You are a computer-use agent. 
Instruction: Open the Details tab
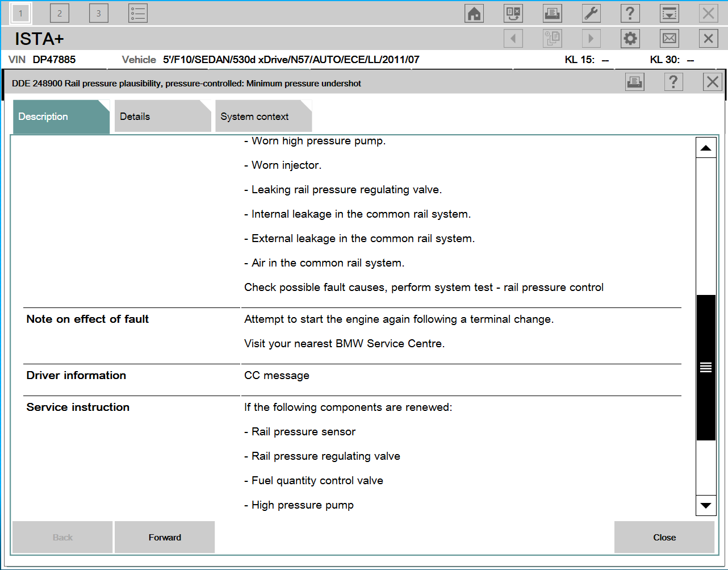[x=162, y=117]
